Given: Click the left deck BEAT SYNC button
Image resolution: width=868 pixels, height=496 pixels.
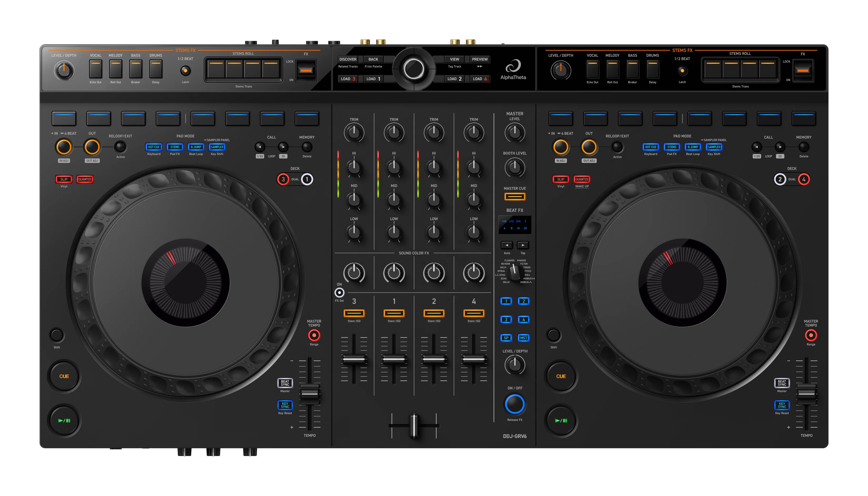Looking at the screenshot, I should (285, 383).
